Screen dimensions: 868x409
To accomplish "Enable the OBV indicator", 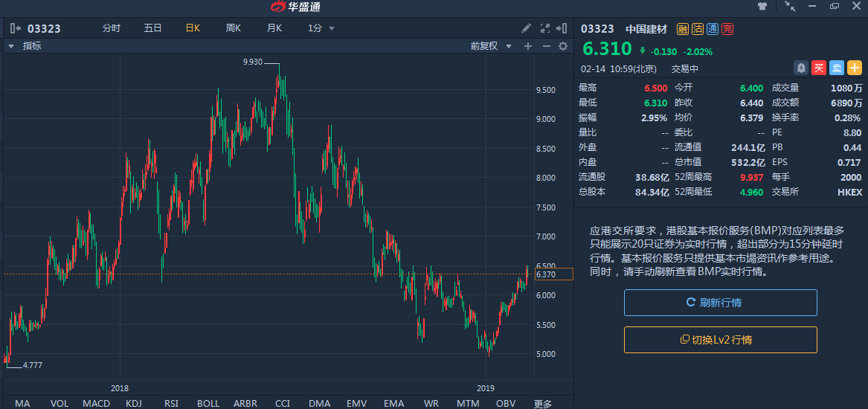I will 506,404.
